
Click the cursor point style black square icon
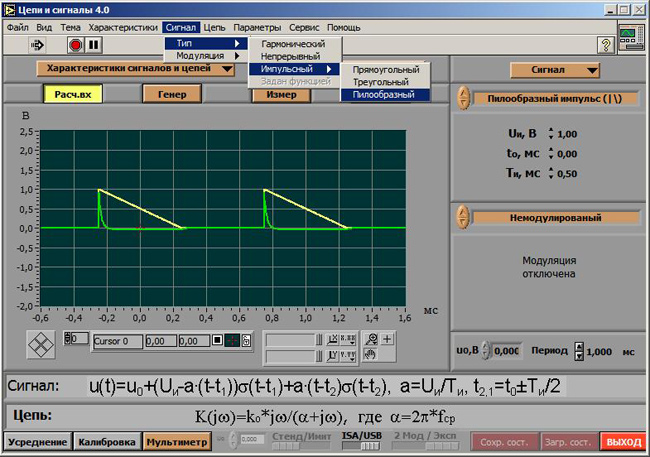[217, 340]
